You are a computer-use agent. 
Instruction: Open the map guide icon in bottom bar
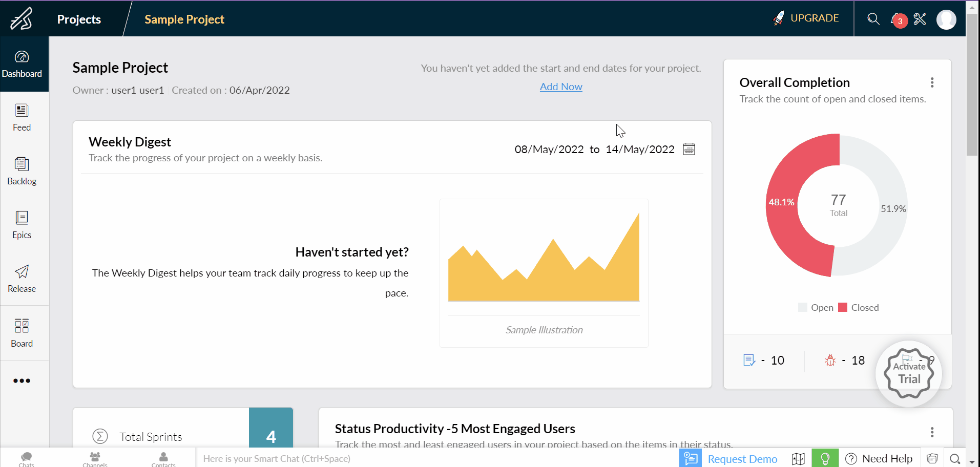[x=798, y=459]
